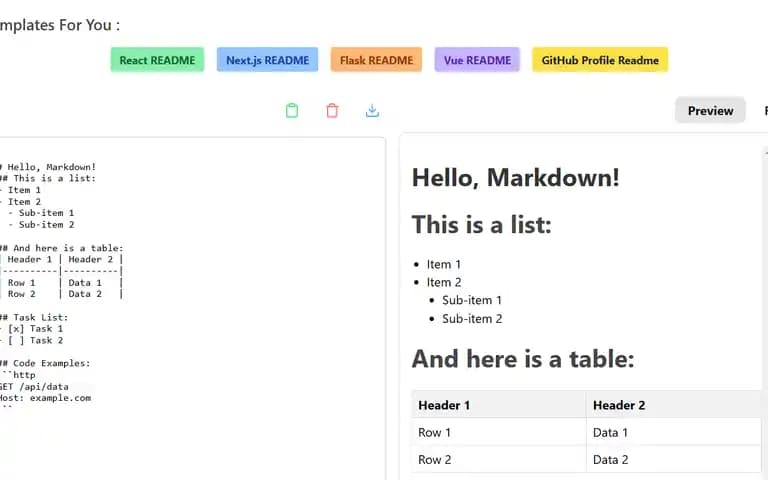
Task: Click the 'Hello, Markdown!' preview heading
Action: point(515,177)
